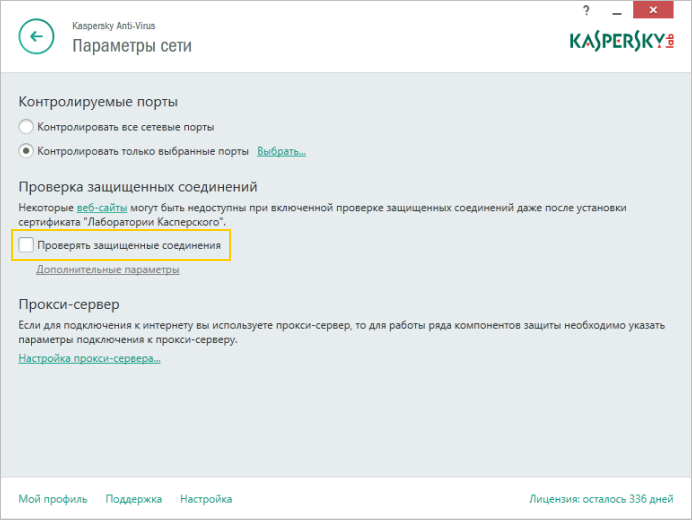Screen dimensions: 692x520
Task: Go back using the round arrow button
Action: click(36, 36)
